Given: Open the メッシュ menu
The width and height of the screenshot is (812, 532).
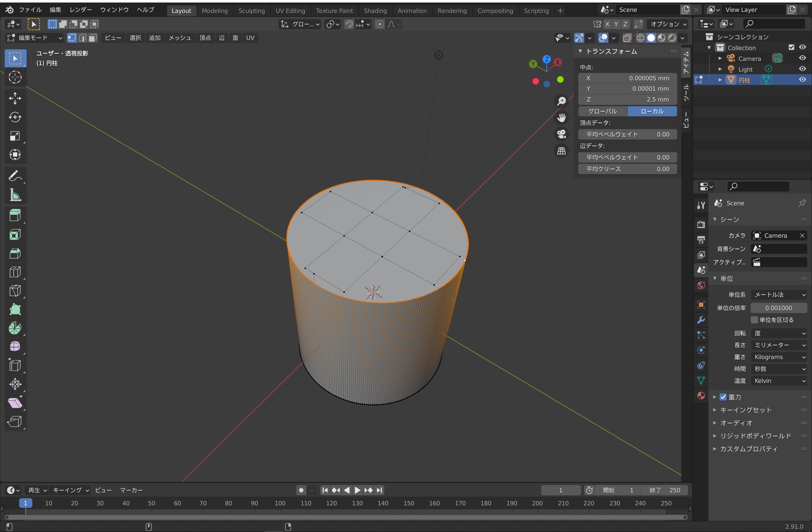Looking at the screenshot, I should click(180, 38).
